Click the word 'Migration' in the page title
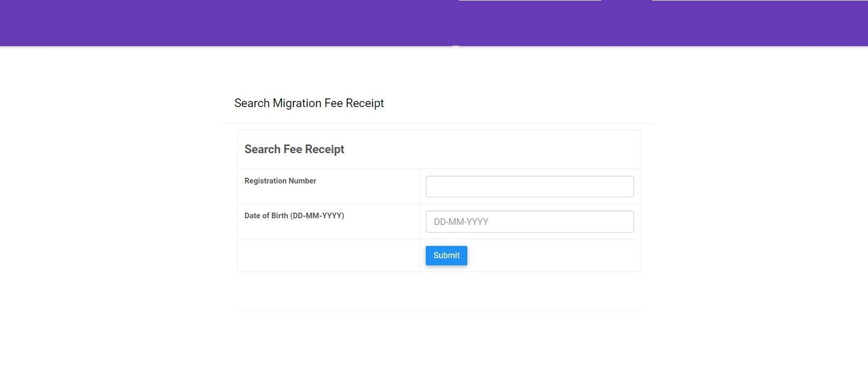The image size is (868, 373). tap(297, 103)
